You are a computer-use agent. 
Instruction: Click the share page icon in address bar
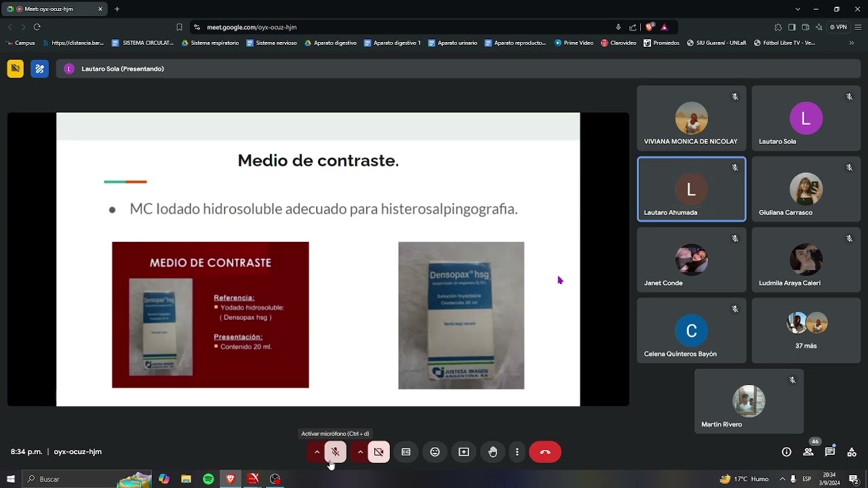(x=633, y=27)
